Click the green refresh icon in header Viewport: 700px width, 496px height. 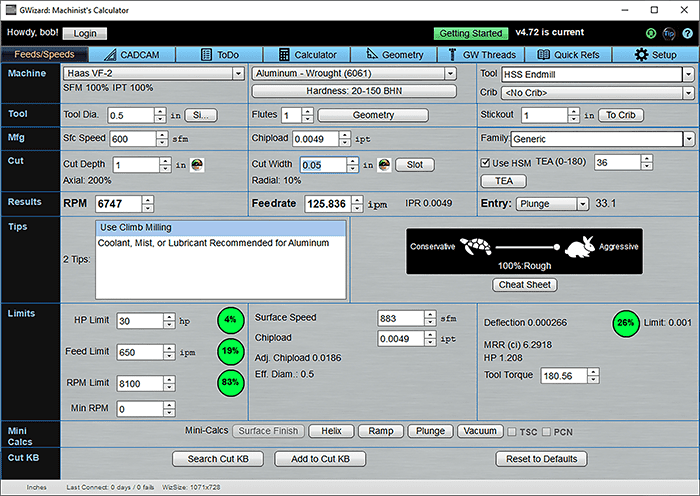[650, 33]
